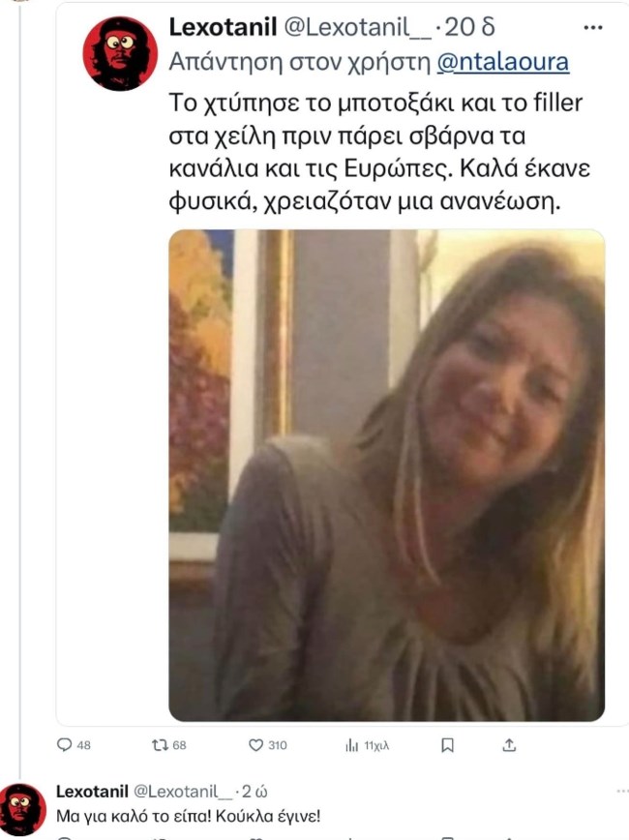Open the @ntalaoura mention link
This screenshot has width=629, height=840.
(x=502, y=62)
